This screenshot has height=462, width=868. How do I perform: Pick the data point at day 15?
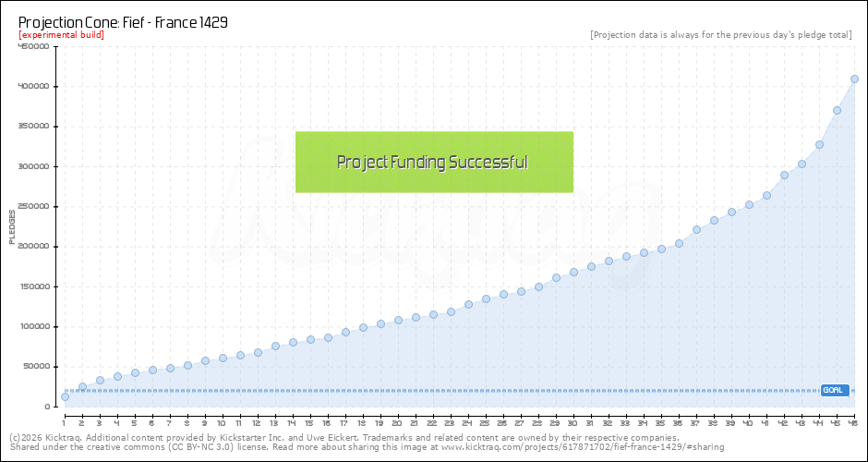(x=310, y=339)
